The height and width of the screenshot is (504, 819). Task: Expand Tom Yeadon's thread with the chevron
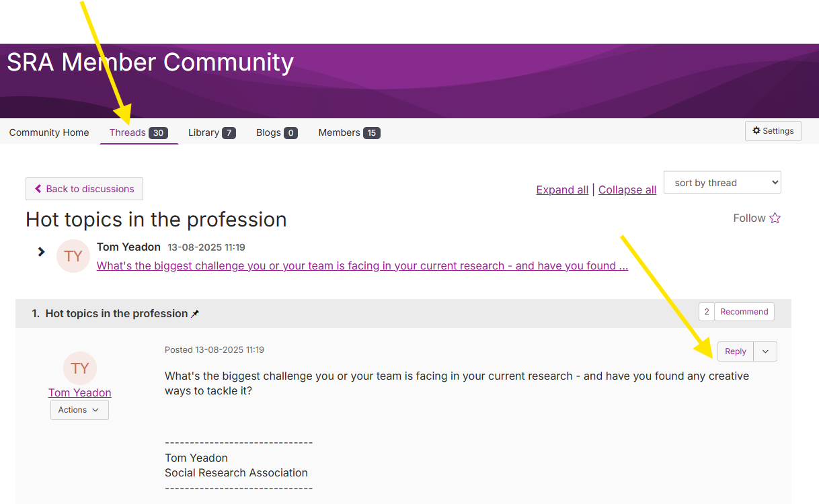pyautogui.click(x=41, y=251)
